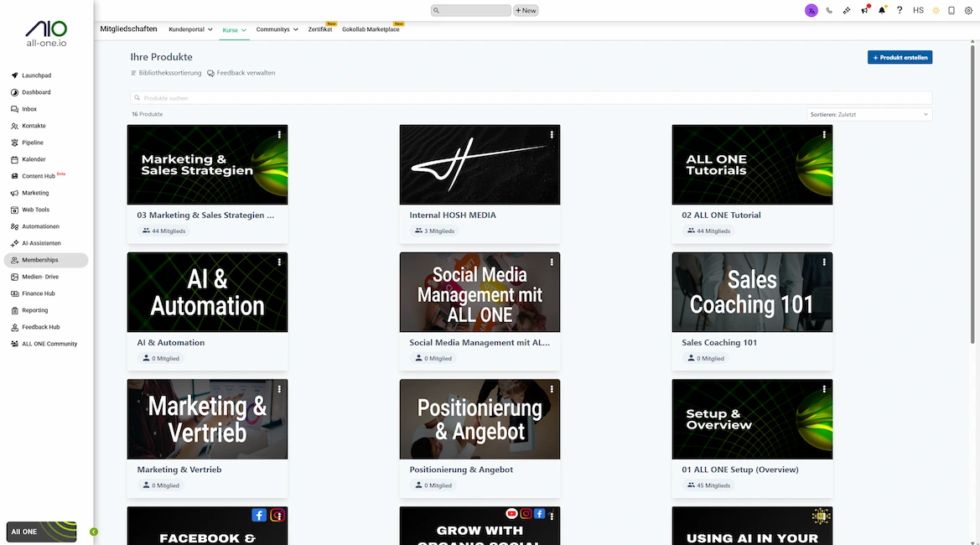
Task: Click the HS user initials
Action: click(x=918, y=11)
